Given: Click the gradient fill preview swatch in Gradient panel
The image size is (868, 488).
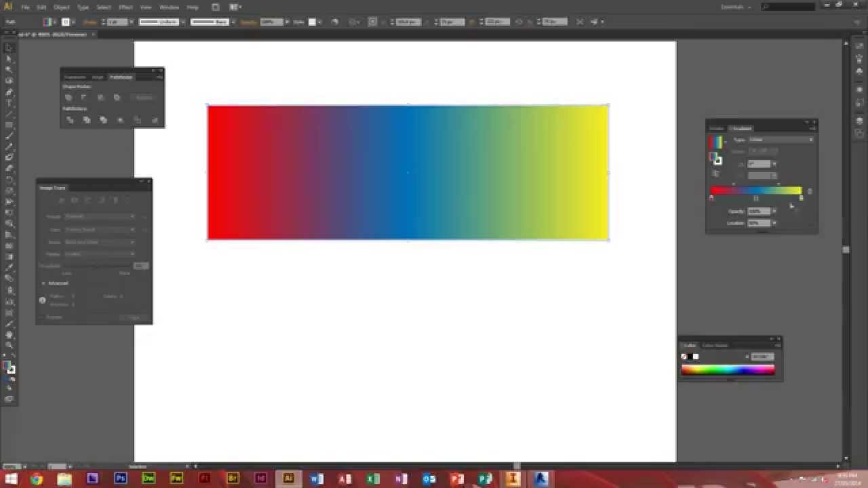Looking at the screenshot, I should pos(715,142).
